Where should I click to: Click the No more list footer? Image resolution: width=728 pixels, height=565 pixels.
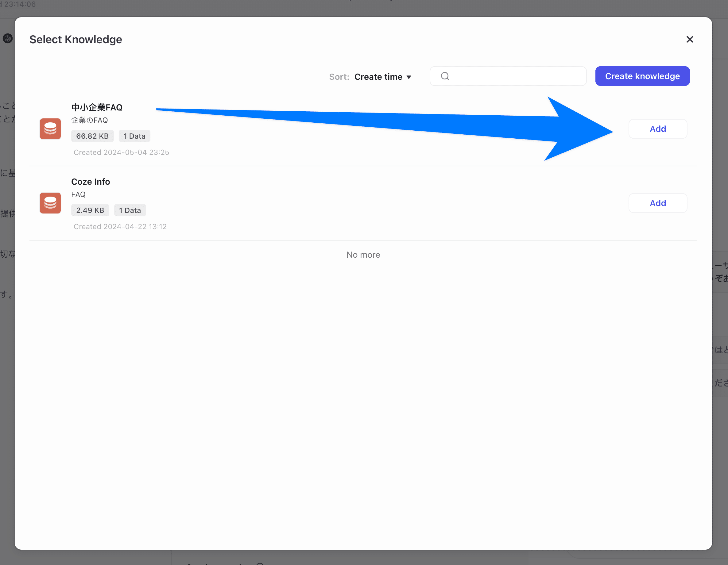tap(363, 255)
